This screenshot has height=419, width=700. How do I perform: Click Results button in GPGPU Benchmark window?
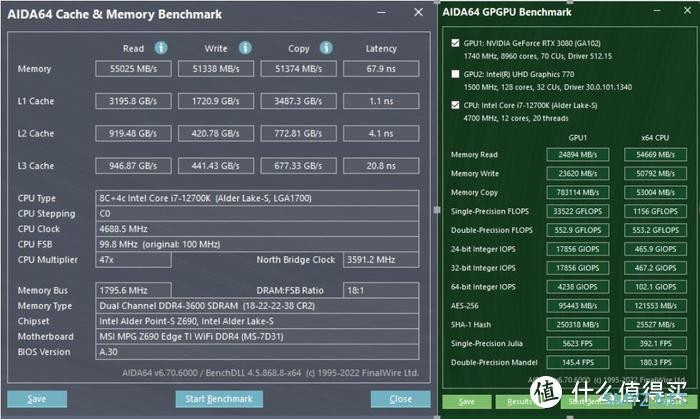click(x=518, y=402)
